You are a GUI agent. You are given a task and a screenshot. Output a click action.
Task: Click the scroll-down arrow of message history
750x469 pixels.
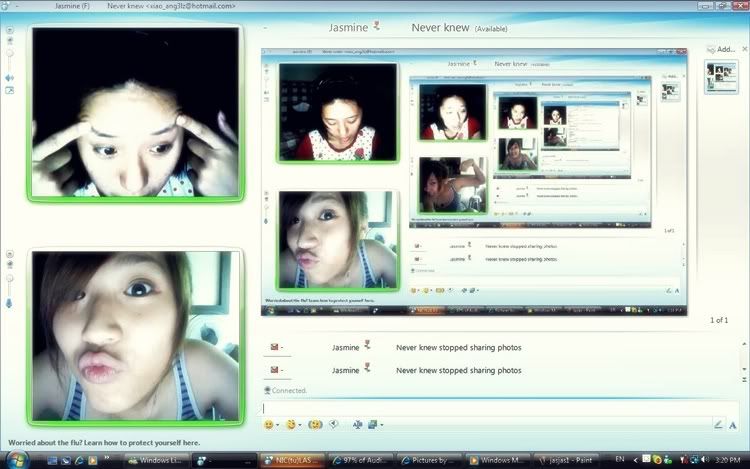click(x=744, y=369)
